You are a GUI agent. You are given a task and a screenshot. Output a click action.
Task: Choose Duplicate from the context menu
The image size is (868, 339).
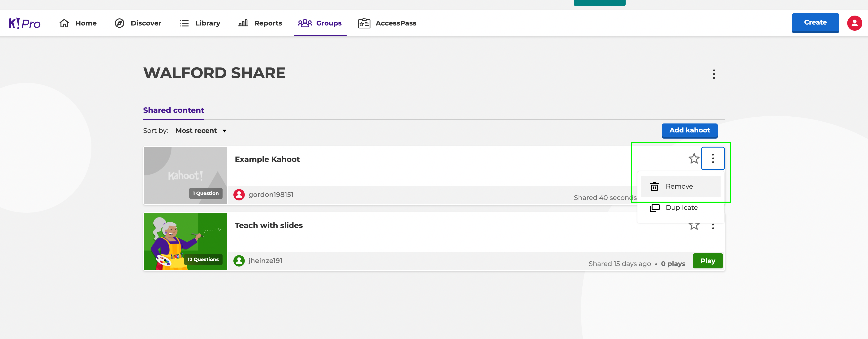(681, 207)
